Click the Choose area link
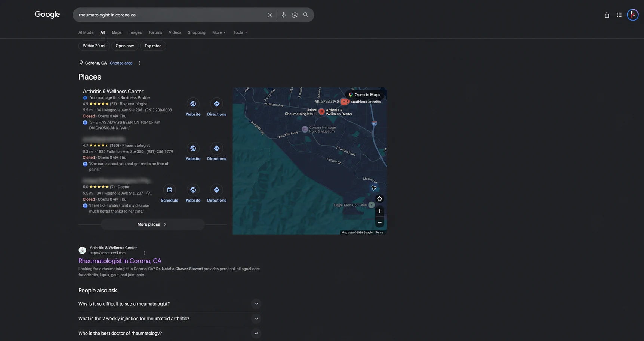 pyautogui.click(x=121, y=63)
